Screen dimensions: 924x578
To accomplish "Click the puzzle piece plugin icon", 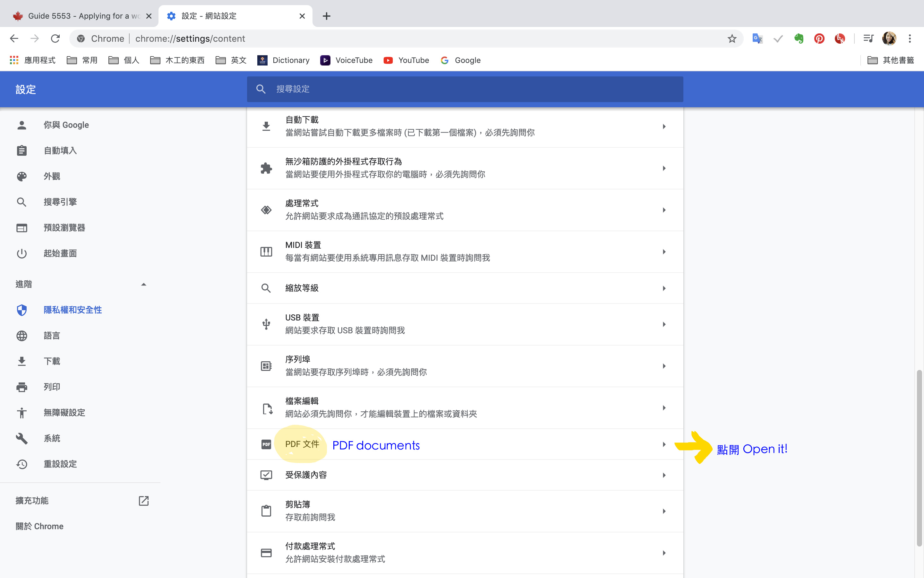I will (266, 168).
